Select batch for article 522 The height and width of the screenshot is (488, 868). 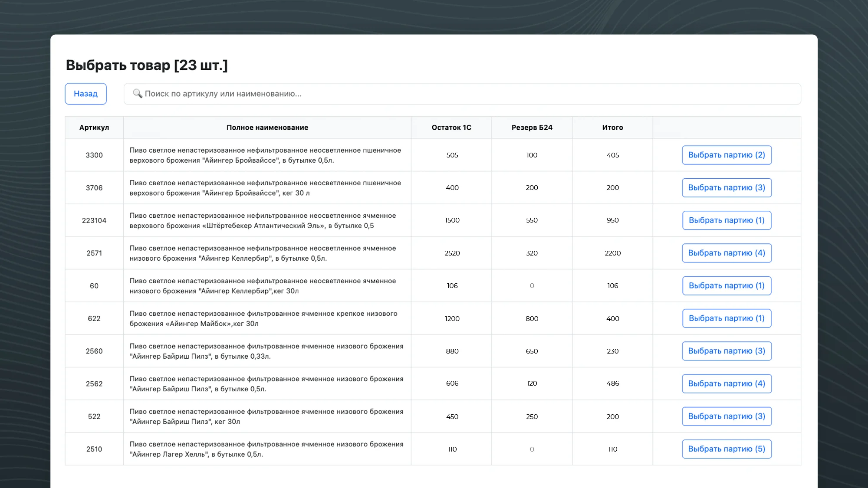coord(727,416)
